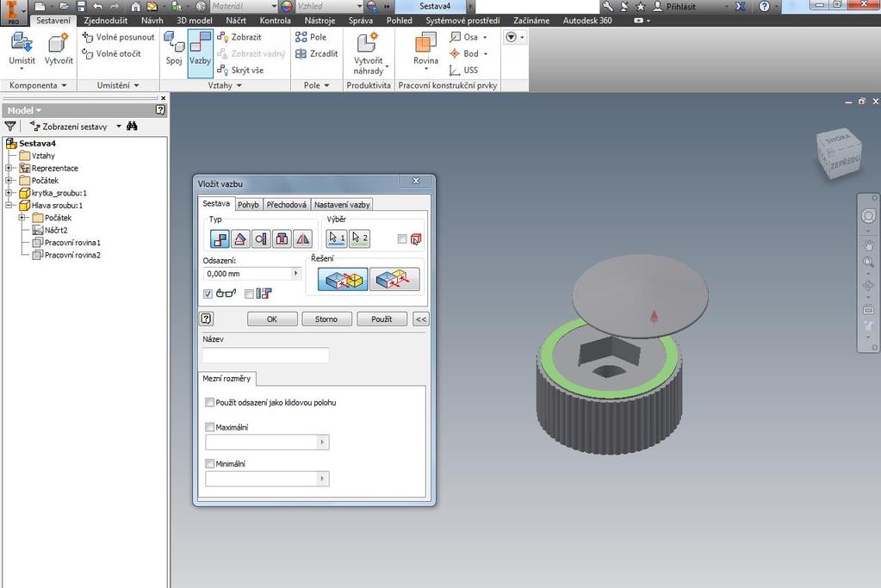881x588 pixels.
Task: Click the Vytvořit component icon
Action: point(58,43)
